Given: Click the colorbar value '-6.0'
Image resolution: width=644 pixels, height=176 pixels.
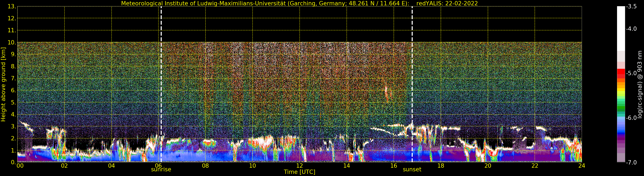Looking at the screenshot, I should coord(631,118).
